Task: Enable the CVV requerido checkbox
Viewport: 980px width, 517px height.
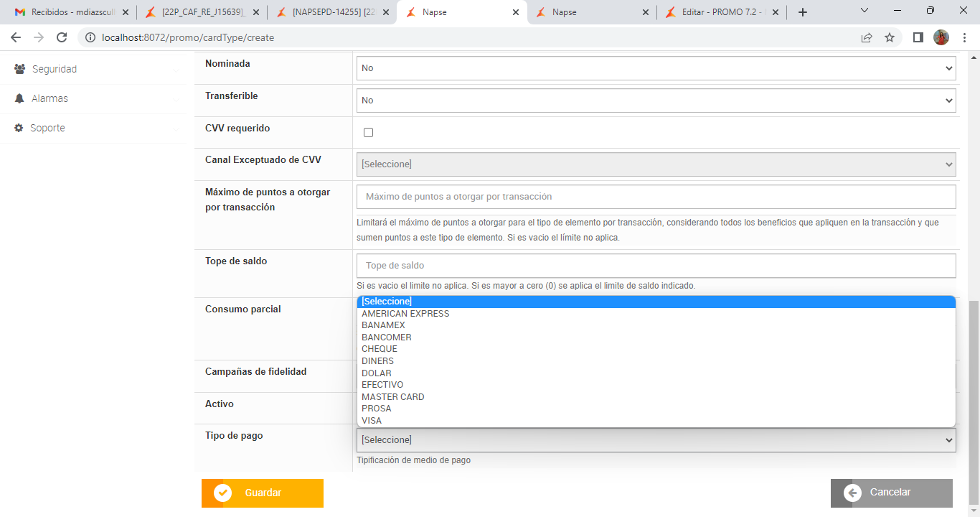Action: [x=369, y=132]
